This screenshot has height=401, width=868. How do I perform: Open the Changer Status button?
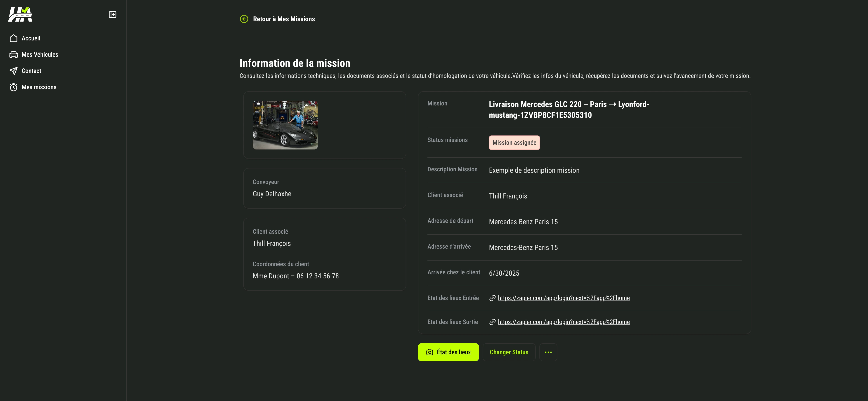click(509, 352)
